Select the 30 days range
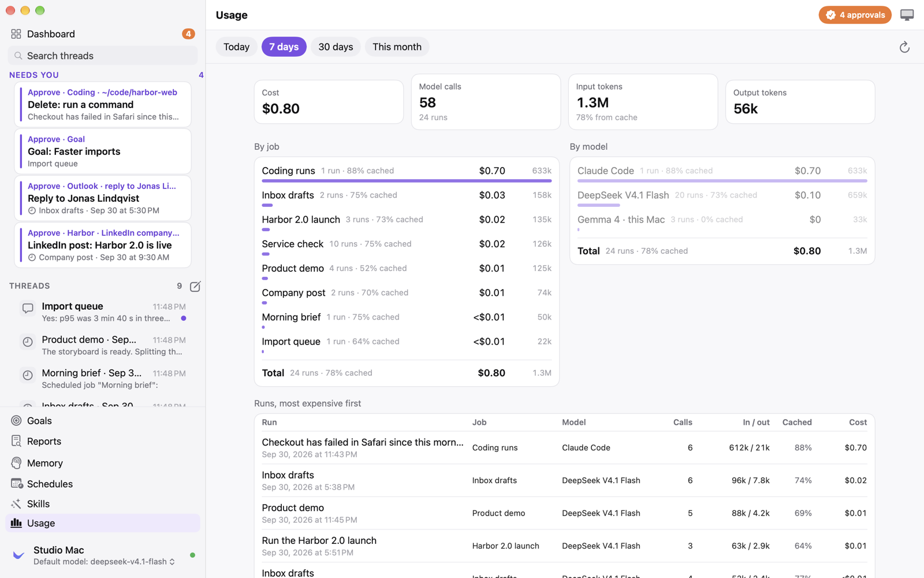 [x=336, y=47]
